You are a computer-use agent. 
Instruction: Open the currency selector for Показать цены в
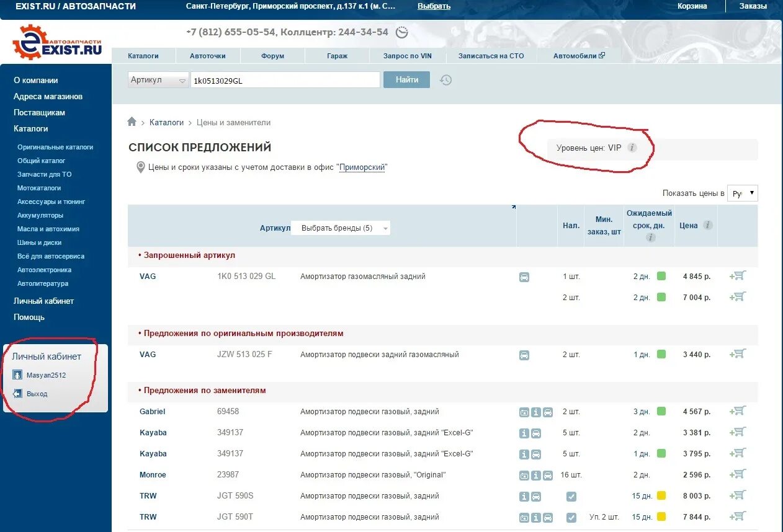(x=743, y=193)
